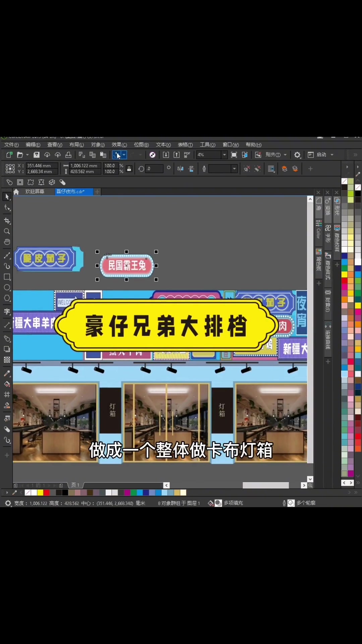362x644 pixels.
Task: Click the New document icon
Action: [x=9, y=155]
